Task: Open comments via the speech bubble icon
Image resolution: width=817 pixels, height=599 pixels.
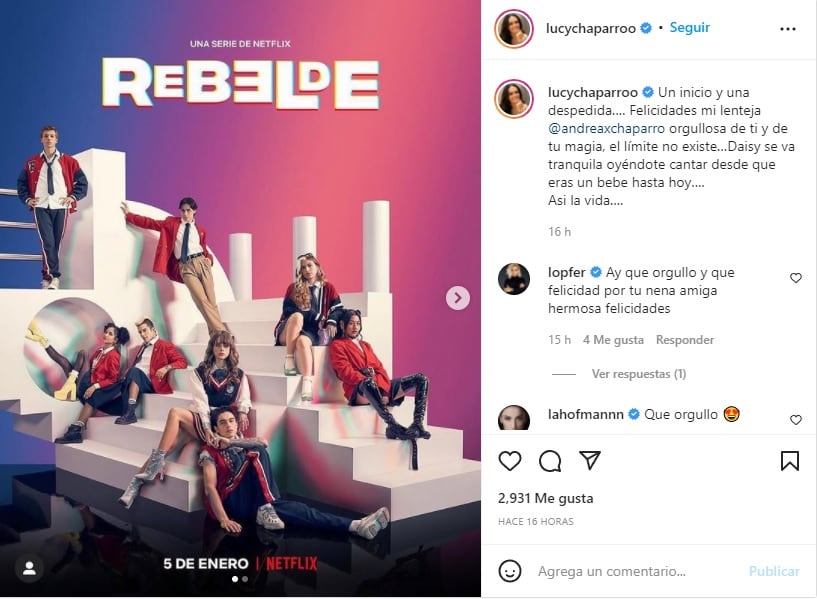Action: [550, 461]
